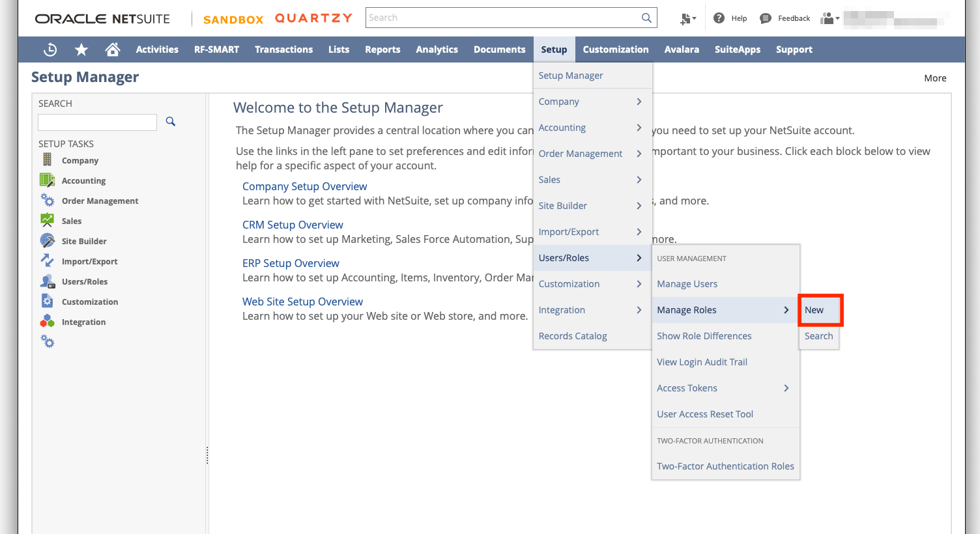The height and width of the screenshot is (534, 980).
Task: Open the change roles user icon
Action: (829, 18)
